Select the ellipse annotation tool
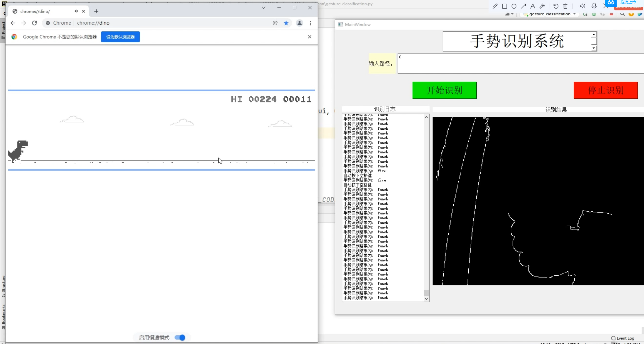 coord(514,6)
